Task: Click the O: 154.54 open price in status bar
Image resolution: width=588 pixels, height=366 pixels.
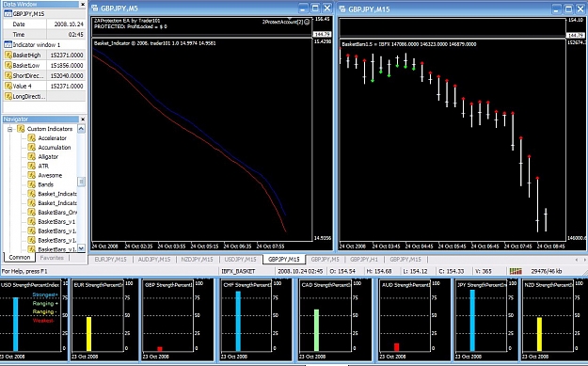Action: pos(342,271)
